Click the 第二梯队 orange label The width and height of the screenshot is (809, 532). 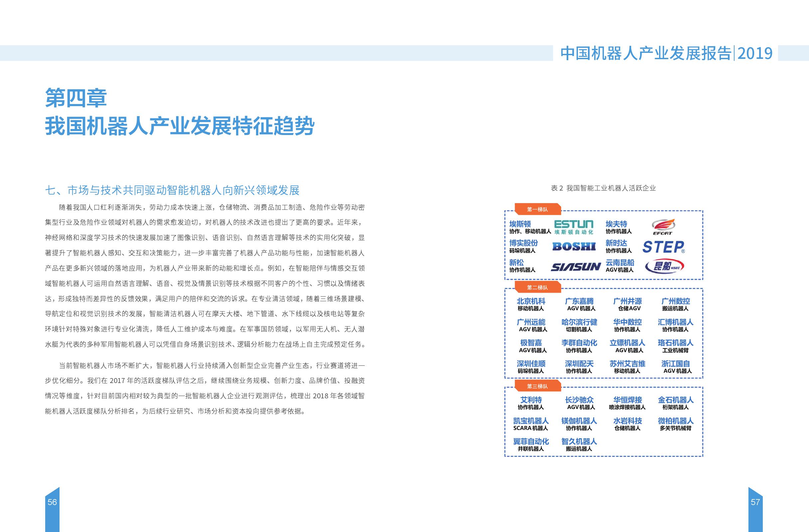[x=537, y=288]
